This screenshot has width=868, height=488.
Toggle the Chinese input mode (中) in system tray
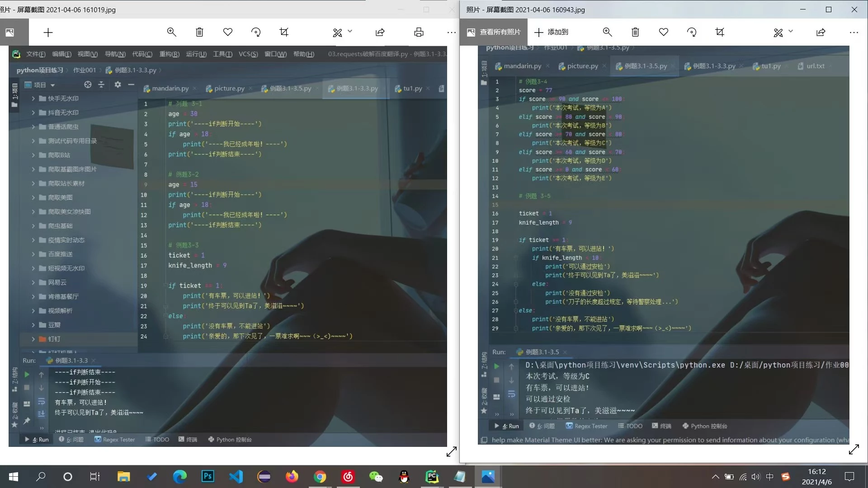[x=770, y=476]
